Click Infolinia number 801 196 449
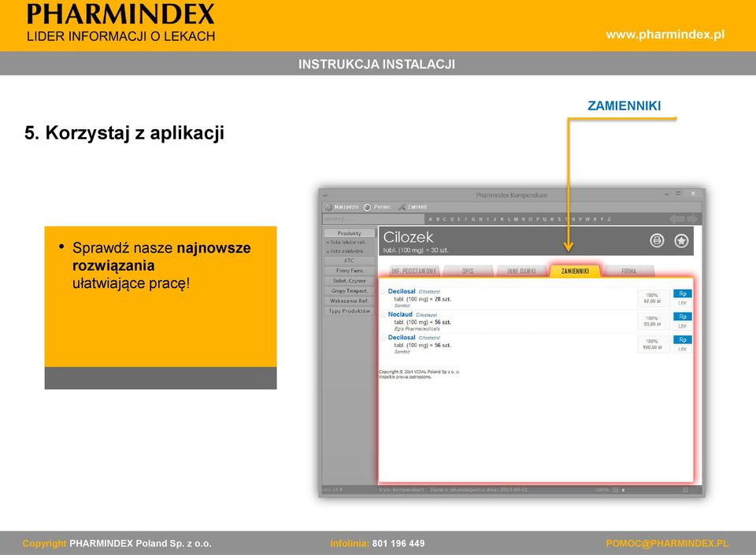 pos(398,543)
